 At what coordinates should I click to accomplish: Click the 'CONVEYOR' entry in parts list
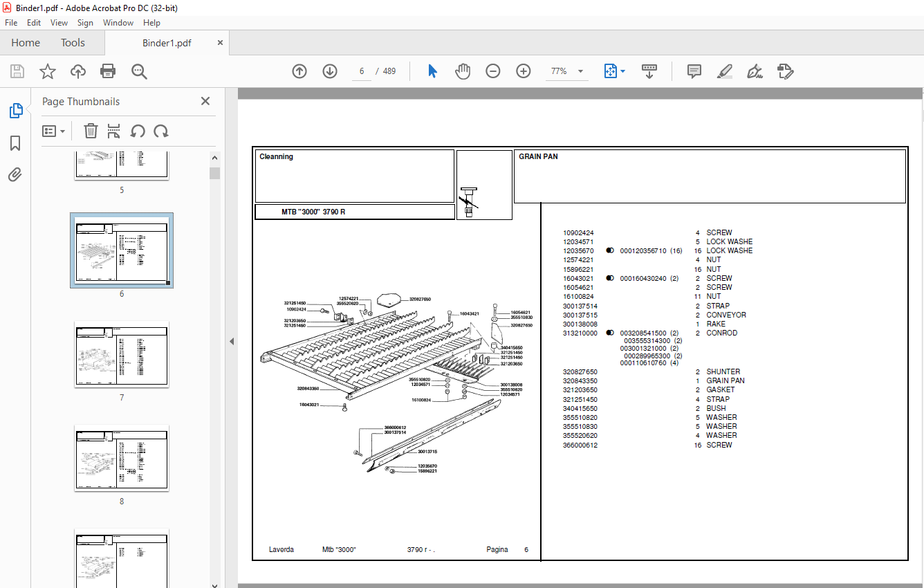pyautogui.click(x=726, y=315)
